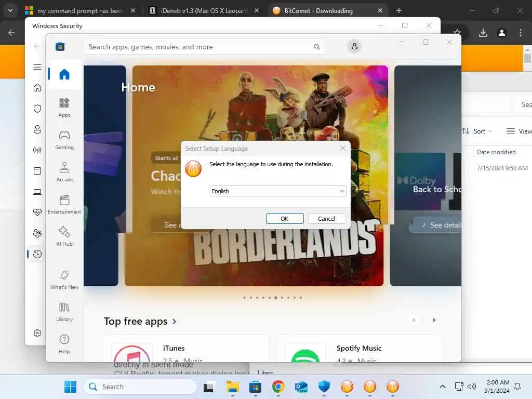532x399 pixels.
Task: Open Firewall & network protection icon
Action: point(37,150)
